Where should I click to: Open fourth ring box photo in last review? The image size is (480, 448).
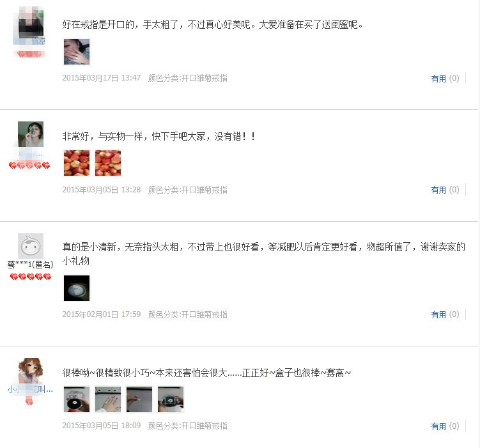tap(171, 399)
